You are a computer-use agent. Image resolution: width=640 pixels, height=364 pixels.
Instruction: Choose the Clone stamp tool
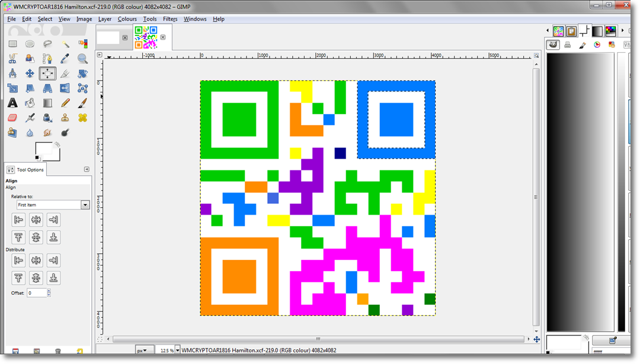tap(65, 118)
